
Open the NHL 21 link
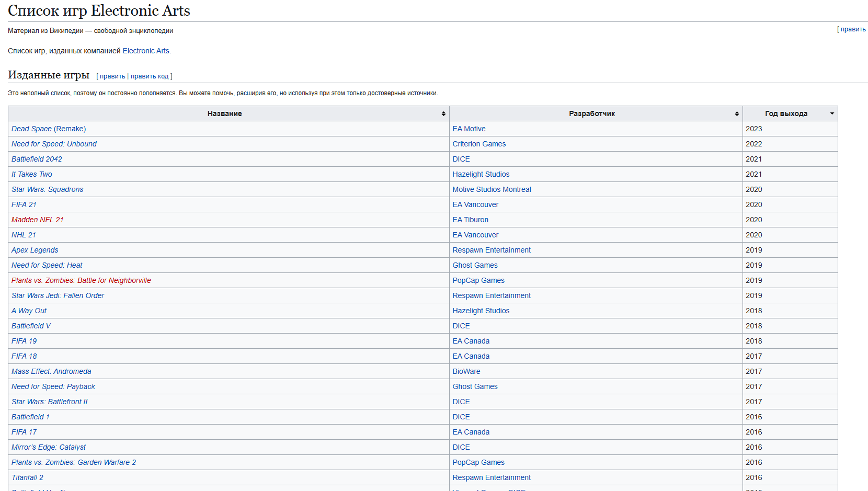[24, 235]
